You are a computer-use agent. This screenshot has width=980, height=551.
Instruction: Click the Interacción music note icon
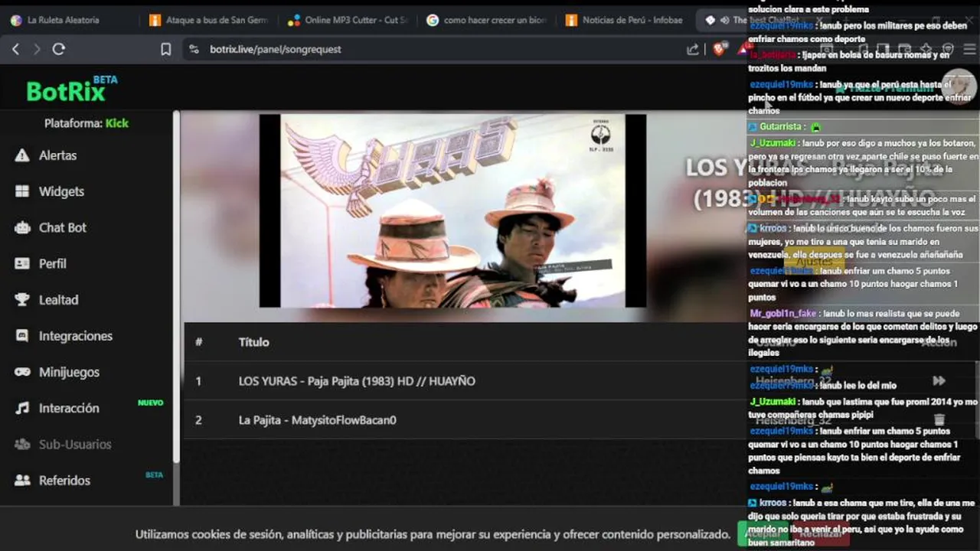[22, 408]
